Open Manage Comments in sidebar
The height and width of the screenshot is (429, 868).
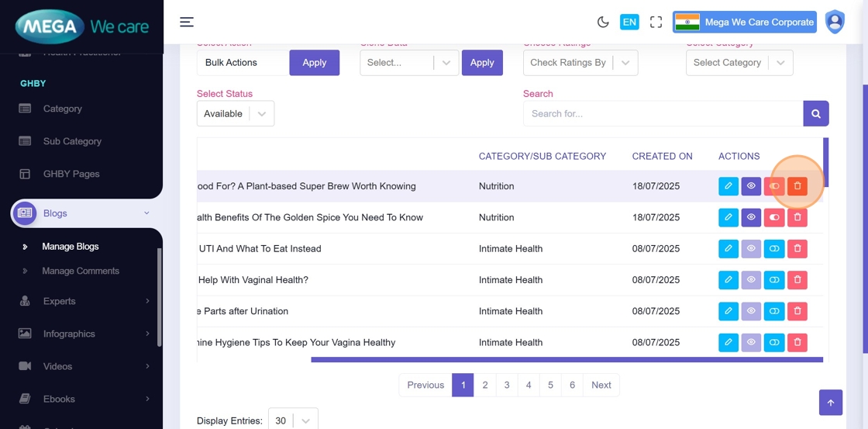[81, 271]
